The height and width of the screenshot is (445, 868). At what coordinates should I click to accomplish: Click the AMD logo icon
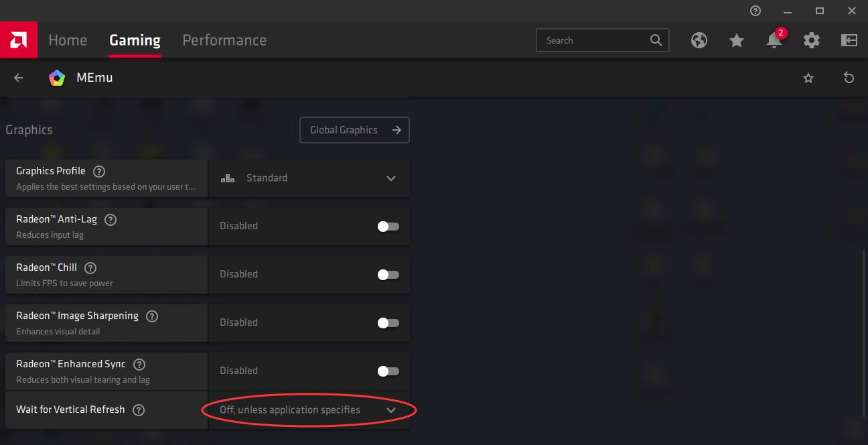pyautogui.click(x=18, y=40)
